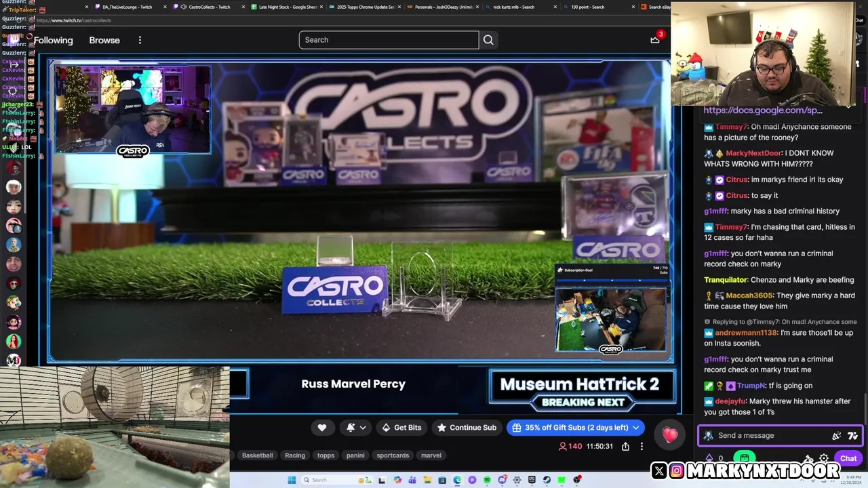
Task: Open Microsoft Teams from the taskbar
Action: coord(412,480)
